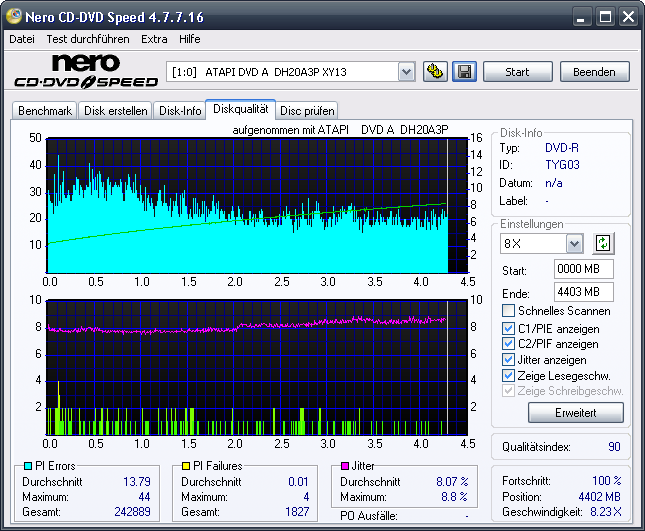Image resolution: width=645 pixels, height=531 pixels.
Task: Toggle the Schnelles Scannen checkbox
Action: [508, 311]
